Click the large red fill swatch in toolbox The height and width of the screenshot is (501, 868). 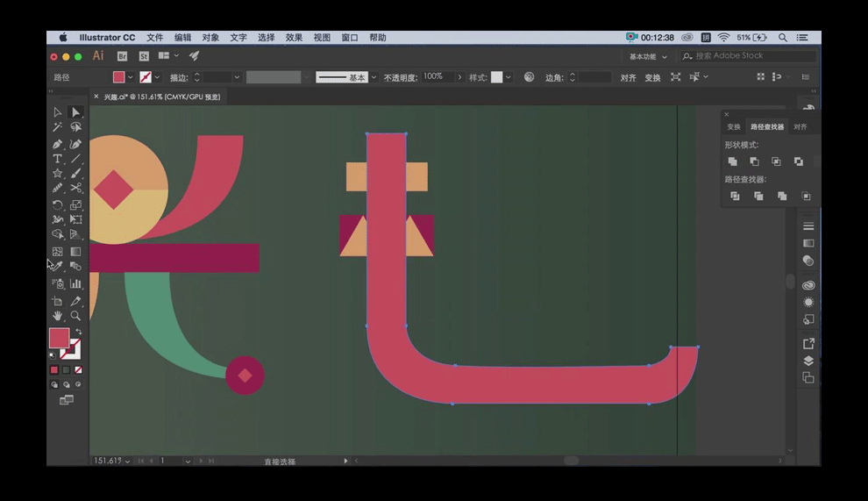click(x=59, y=339)
